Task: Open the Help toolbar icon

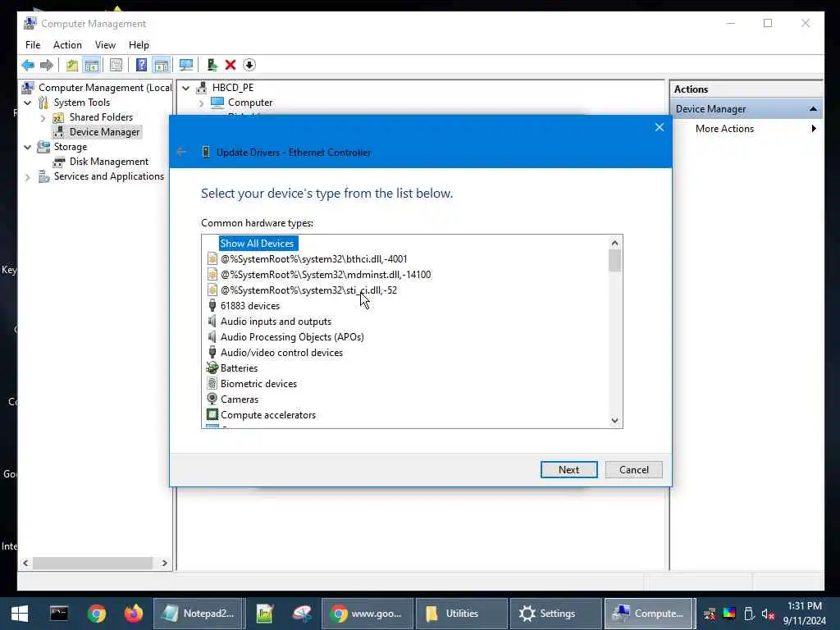Action: [141, 66]
